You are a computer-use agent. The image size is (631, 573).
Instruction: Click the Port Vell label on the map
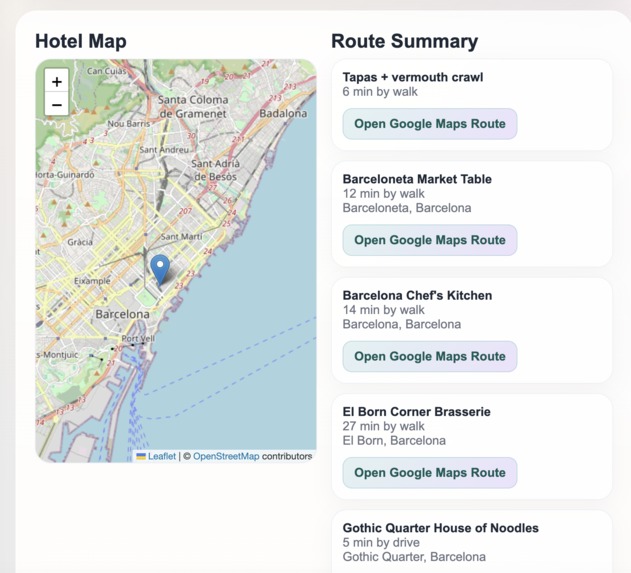[138, 338]
